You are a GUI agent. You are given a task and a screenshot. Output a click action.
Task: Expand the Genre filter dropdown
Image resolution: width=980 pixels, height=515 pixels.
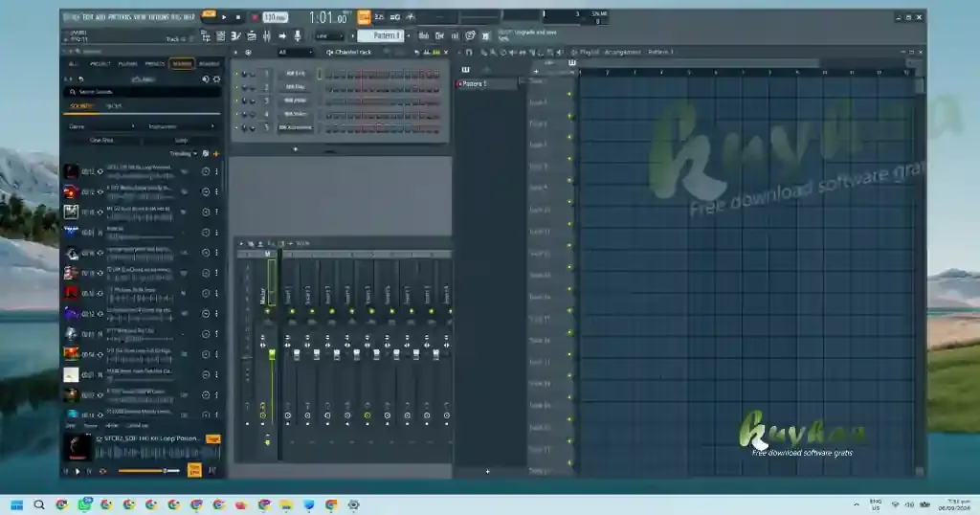click(101, 126)
